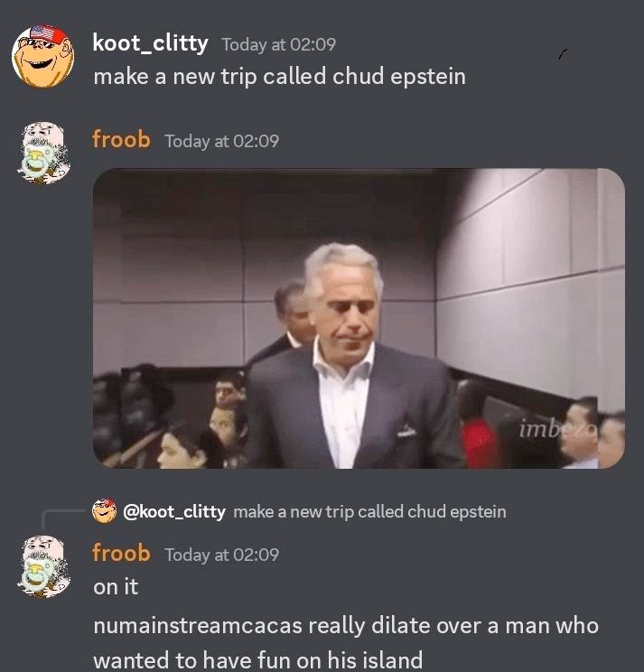Click the italic watermark inside the GIF
Image resolution: width=644 pixels, height=672 pixels.
(x=557, y=428)
